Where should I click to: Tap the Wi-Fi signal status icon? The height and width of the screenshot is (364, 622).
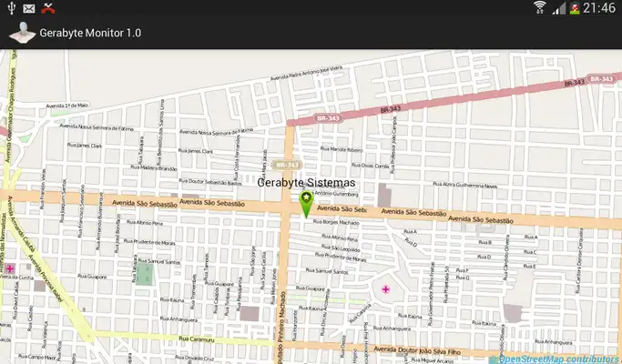[x=539, y=8]
